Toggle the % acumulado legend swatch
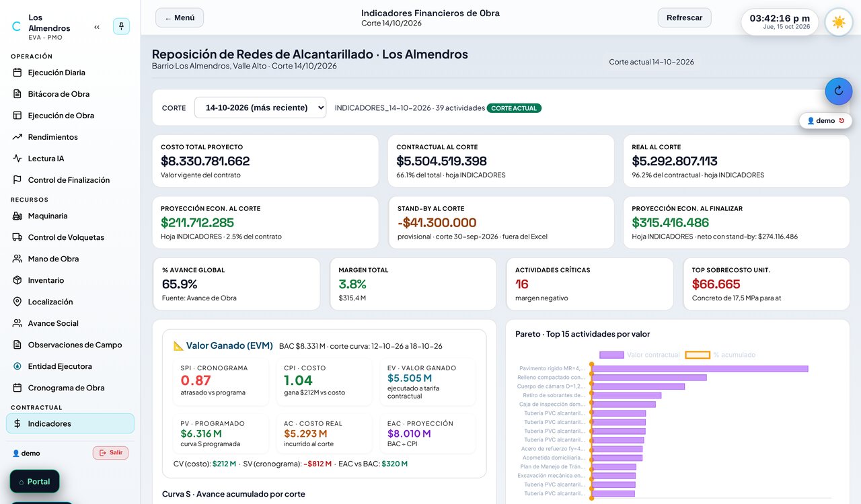 click(x=698, y=355)
